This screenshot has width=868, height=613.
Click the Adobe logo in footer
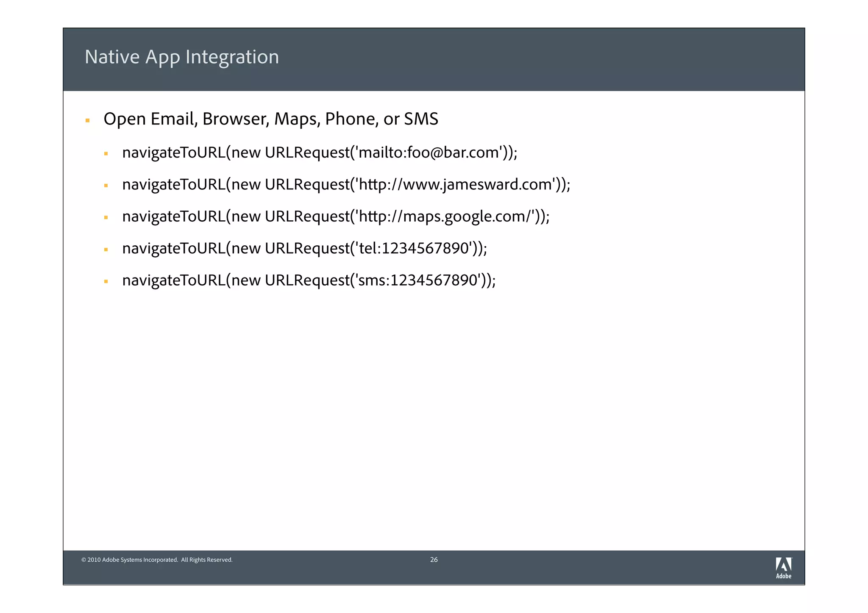point(783,564)
